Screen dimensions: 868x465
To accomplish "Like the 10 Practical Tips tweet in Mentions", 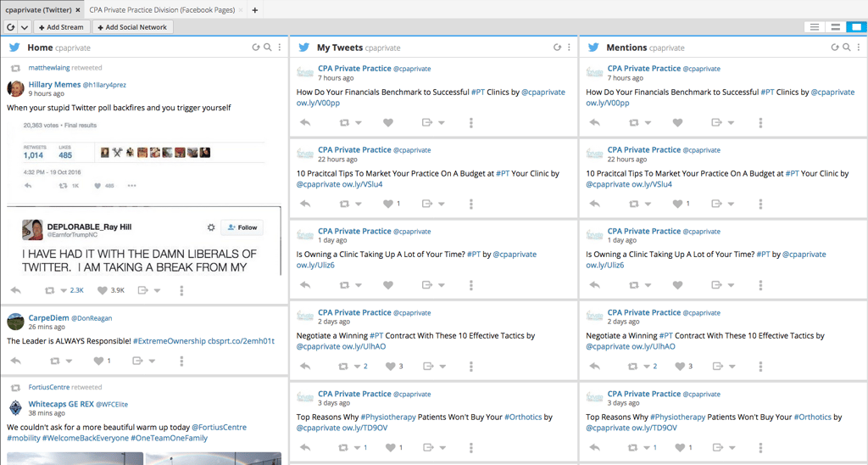I will 677,204.
